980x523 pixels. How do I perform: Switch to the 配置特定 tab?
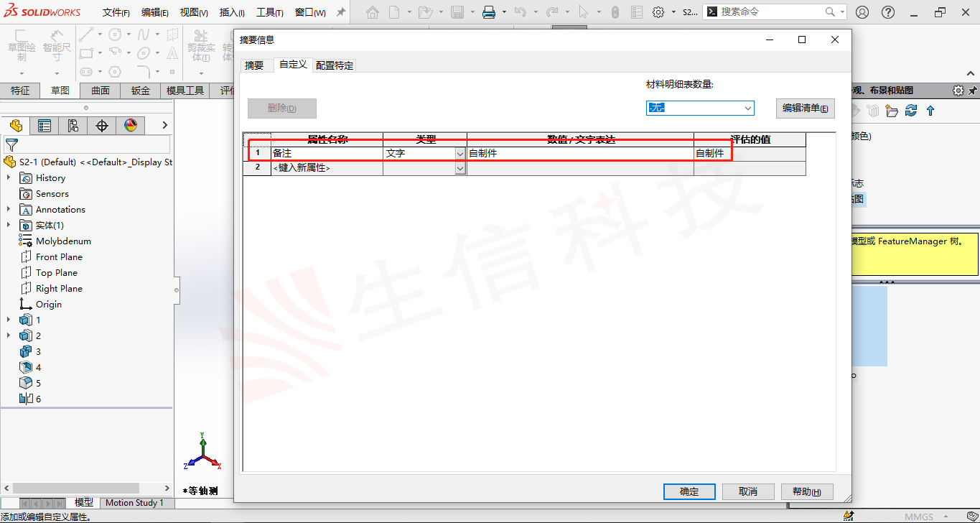point(334,65)
